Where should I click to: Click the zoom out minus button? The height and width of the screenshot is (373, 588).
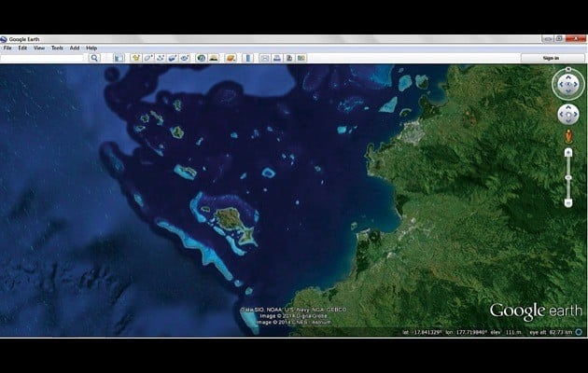568,203
